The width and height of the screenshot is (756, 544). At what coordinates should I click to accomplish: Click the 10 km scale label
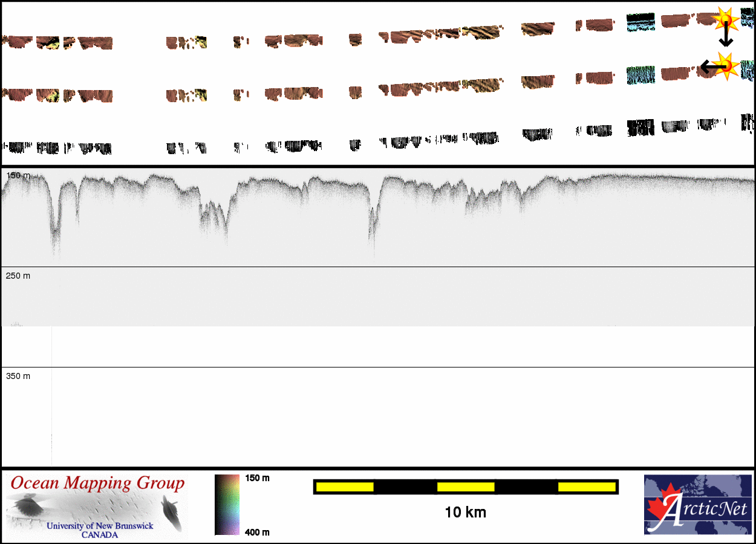[465, 513]
